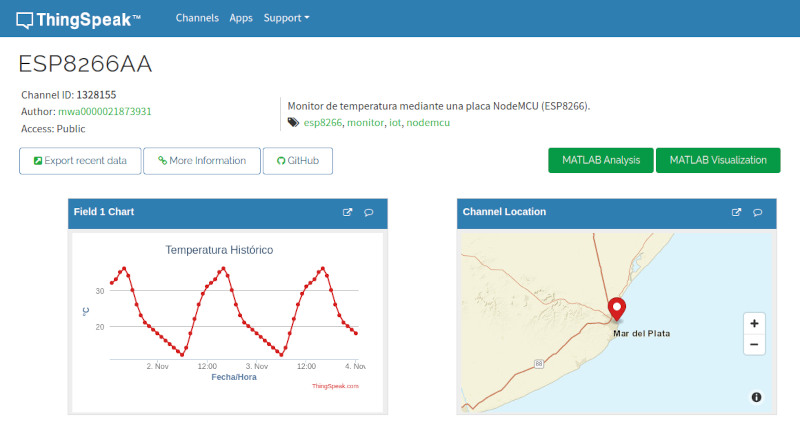Viewport: 800px width, 431px height.
Task: Click the Field 1 Chart header title
Action: 104,212
